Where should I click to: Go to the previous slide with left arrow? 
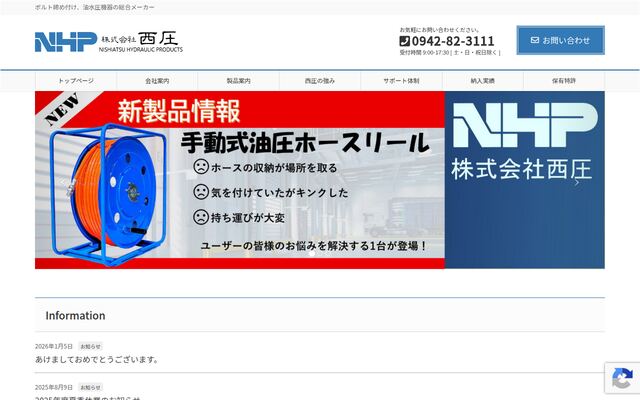click(x=62, y=182)
